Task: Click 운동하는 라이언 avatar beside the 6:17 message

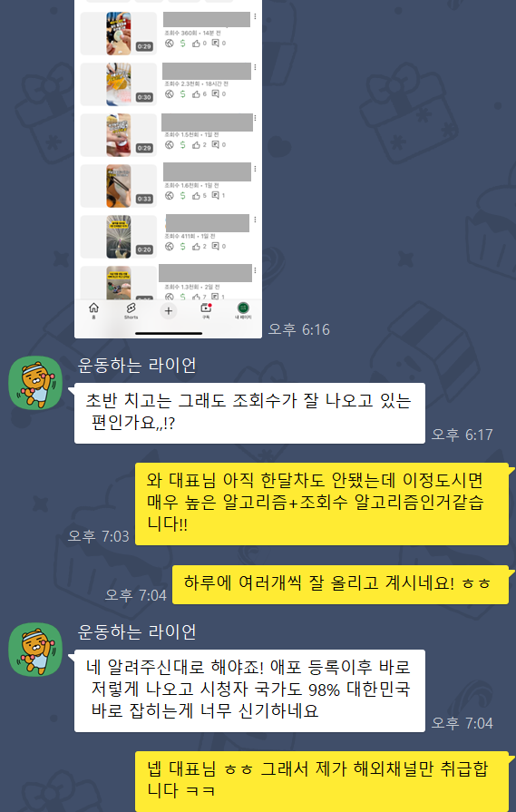Action: click(35, 383)
